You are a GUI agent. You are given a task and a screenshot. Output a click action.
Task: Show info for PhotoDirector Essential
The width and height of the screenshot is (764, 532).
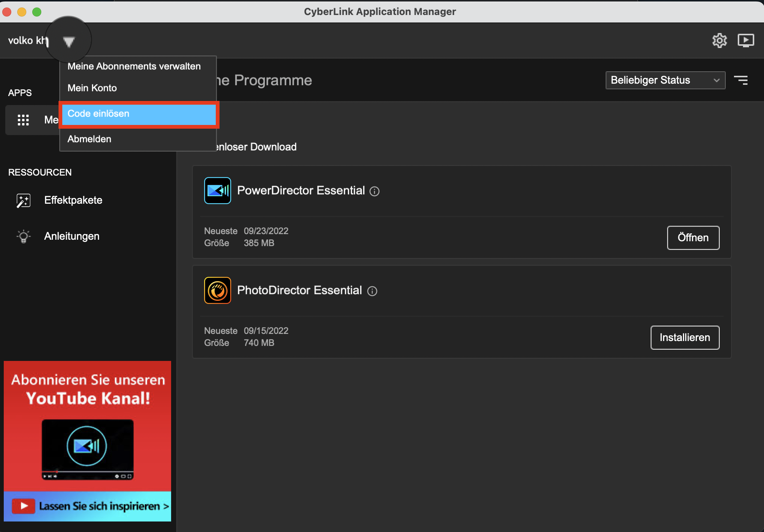click(372, 291)
